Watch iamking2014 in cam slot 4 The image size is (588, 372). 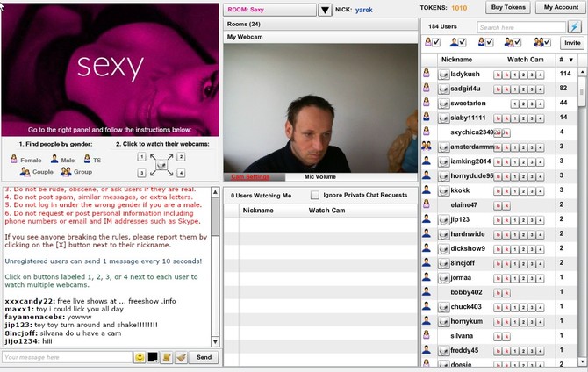pyautogui.click(x=541, y=162)
